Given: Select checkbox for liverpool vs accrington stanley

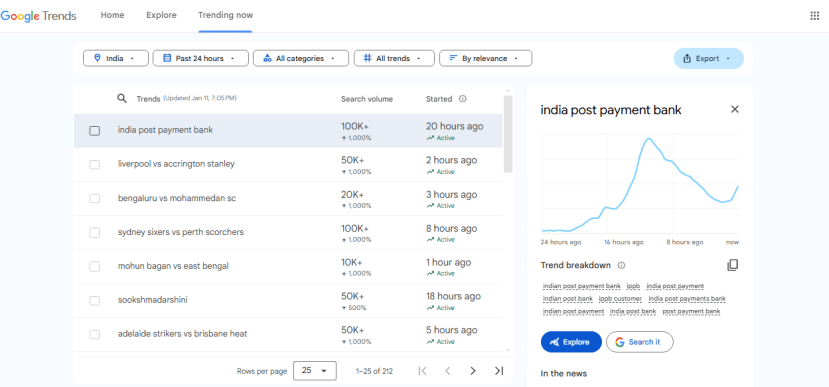Looking at the screenshot, I should (x=95, y=164).
